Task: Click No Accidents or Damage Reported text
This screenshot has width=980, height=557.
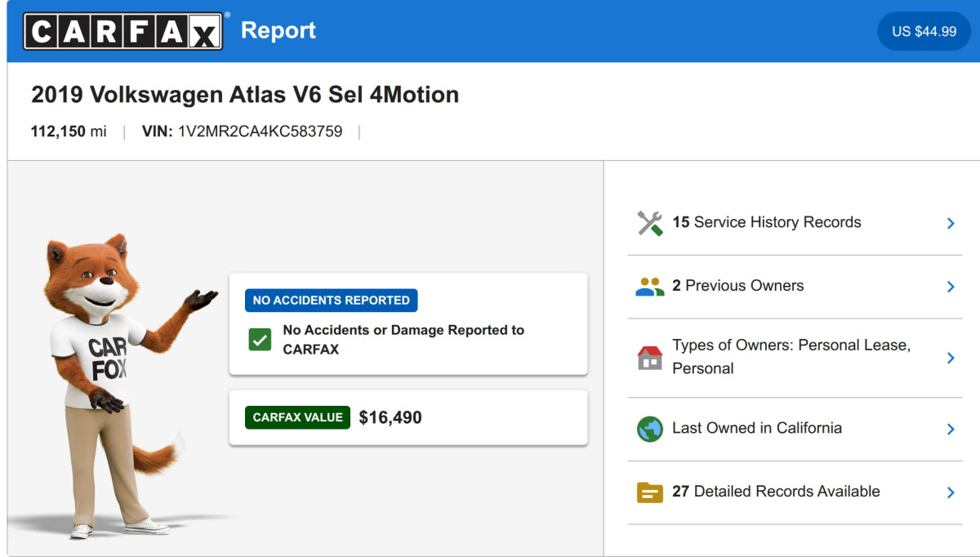Action: 403,340
